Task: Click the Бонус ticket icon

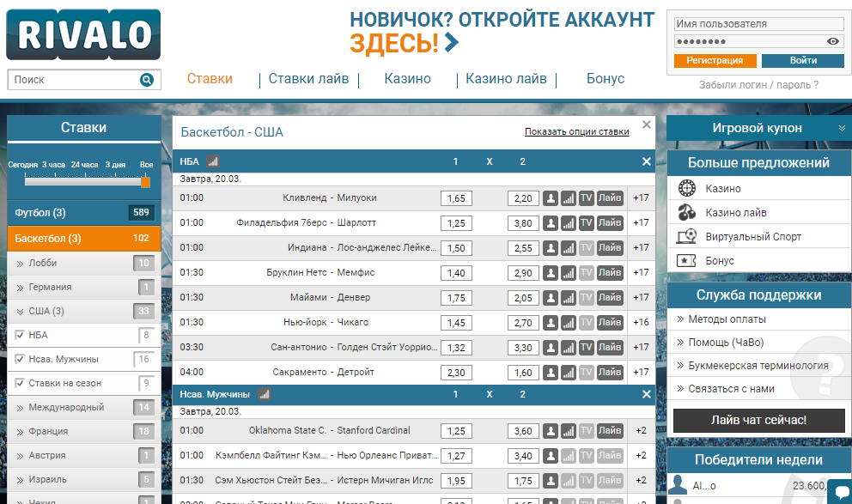Action: [687, 261]
